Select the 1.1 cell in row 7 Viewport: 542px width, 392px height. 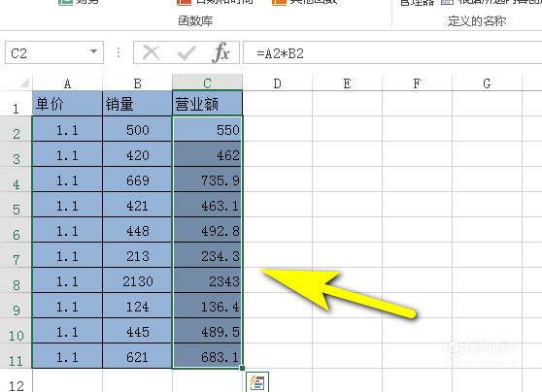tap(67, 255)
